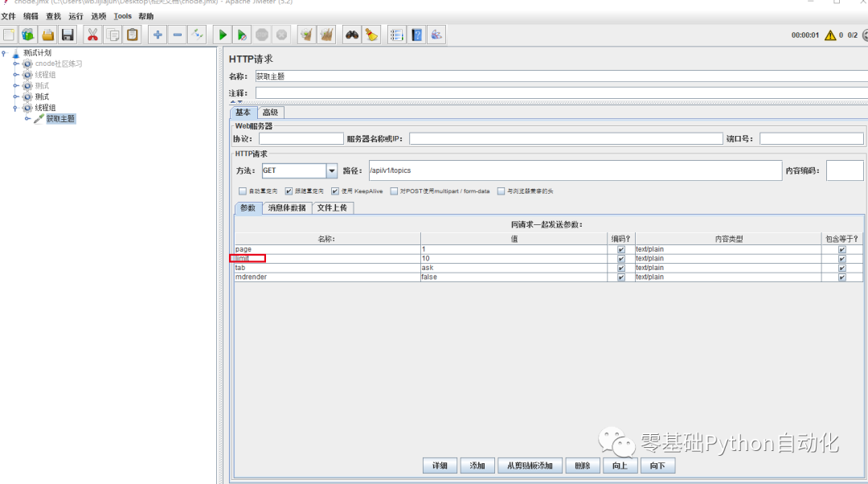868x484 pixels.
Task: Open the 运行 menu
Action: click(x=76, y=16)
